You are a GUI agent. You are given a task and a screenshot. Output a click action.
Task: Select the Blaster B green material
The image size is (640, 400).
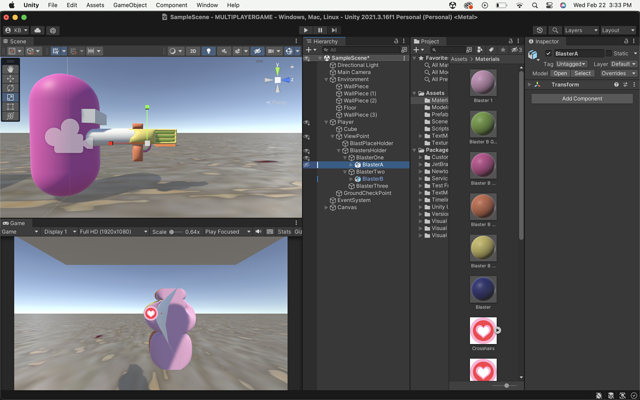pyautogui.click(x=483, y=124)
